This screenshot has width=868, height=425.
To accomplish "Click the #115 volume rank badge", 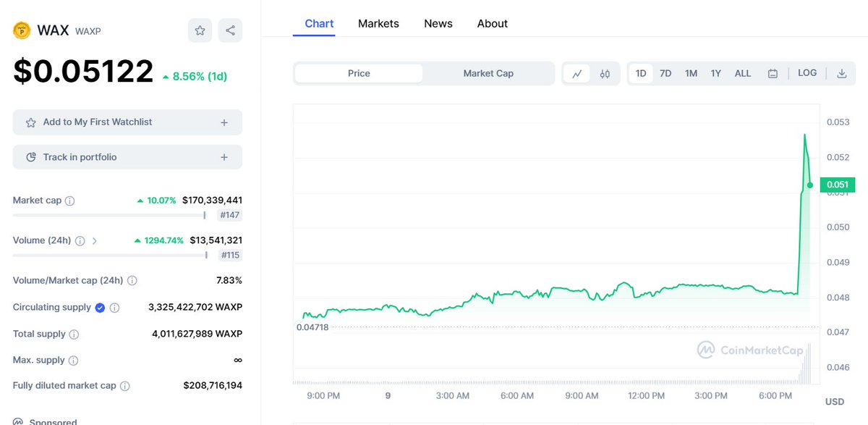I will point(231,255).
